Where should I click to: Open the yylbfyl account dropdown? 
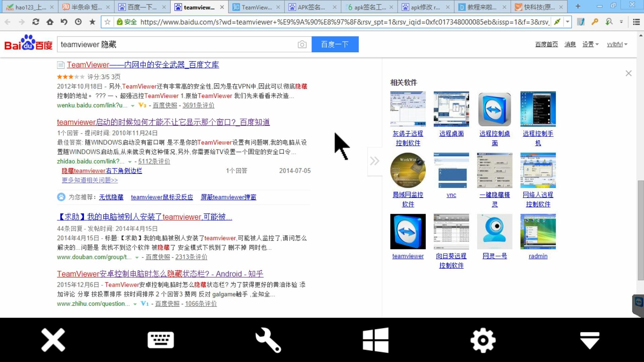(617, 44)
